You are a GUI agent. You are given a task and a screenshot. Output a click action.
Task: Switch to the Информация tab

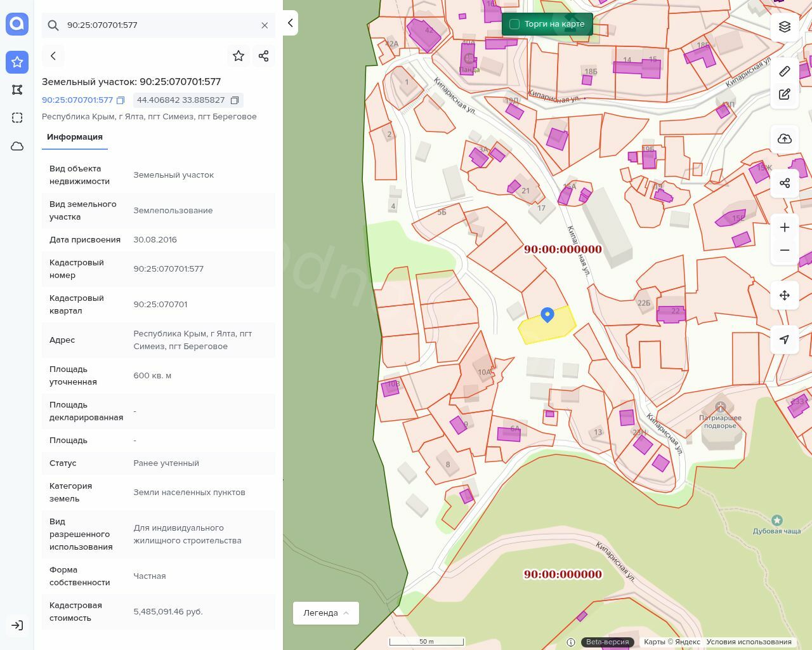click(75, 137)
